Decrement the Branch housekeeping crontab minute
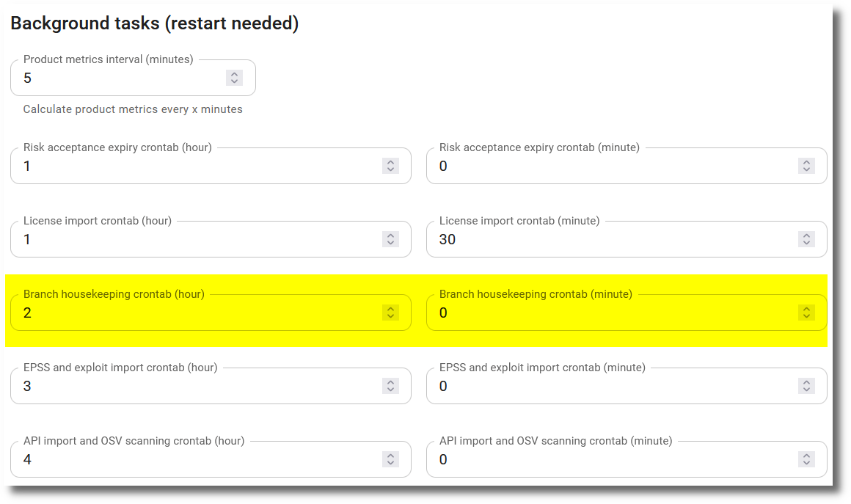This screenshot has height=504, width=851. coord(806,316)
